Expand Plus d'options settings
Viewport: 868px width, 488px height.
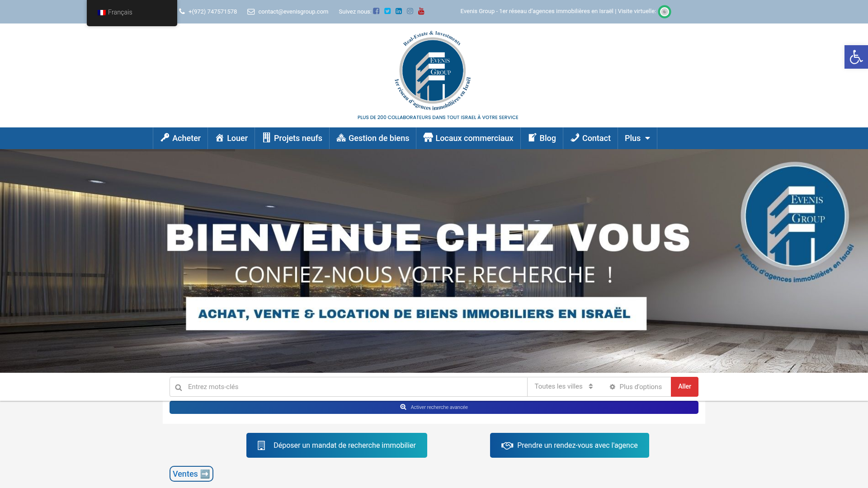pyautogui.click(x=636, y=387)
